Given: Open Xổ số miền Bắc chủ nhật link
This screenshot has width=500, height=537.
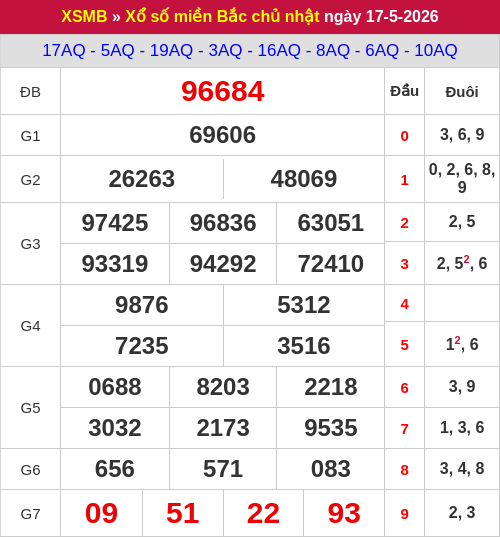Looking at the screenshot, I should tap(223, 16).
